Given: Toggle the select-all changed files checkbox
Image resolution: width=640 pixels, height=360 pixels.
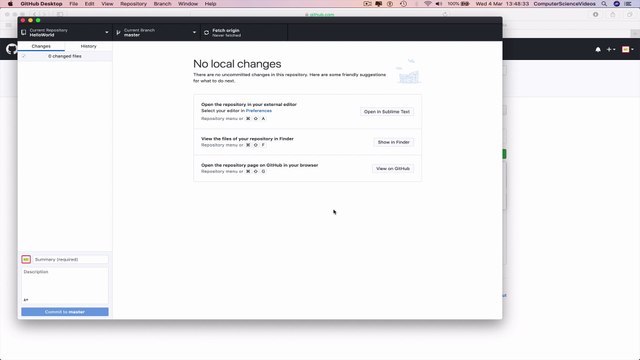Looking at the screenshot, I should click(24, 56).
